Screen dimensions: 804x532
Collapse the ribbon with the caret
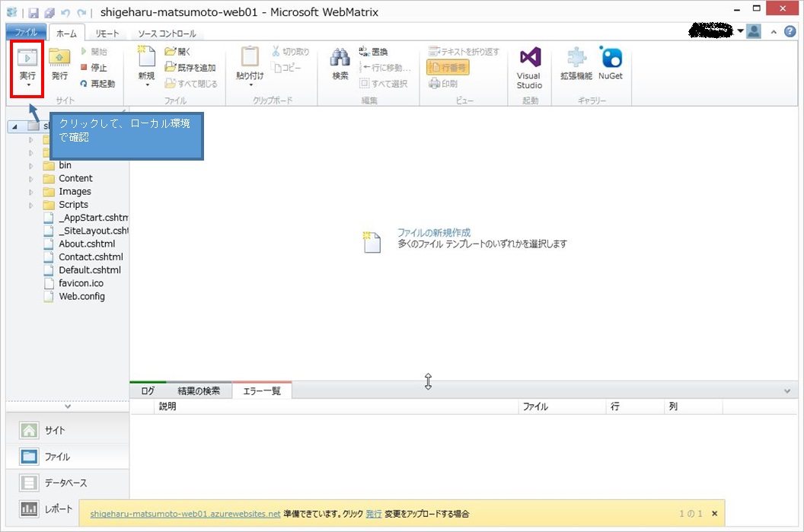coord(774,32)
